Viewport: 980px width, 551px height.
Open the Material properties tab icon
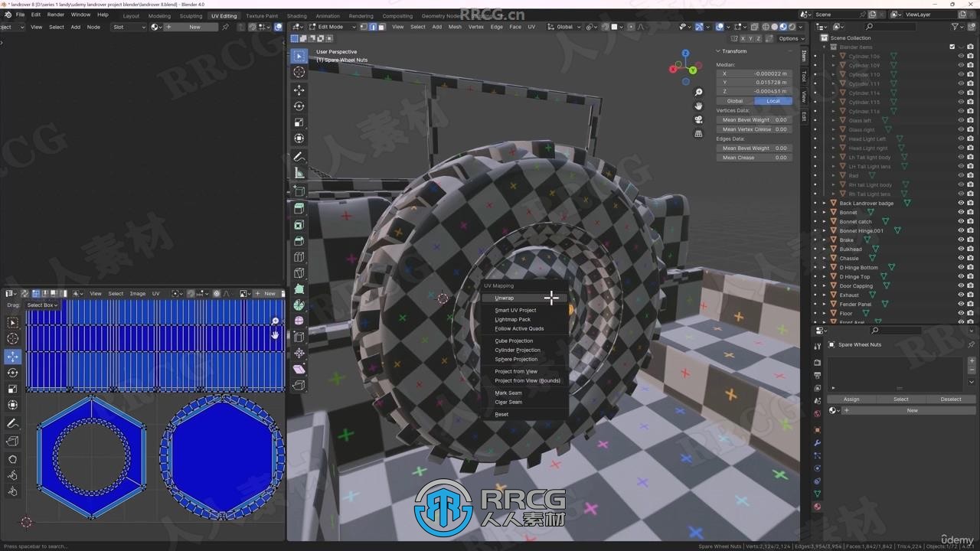tap(817, 507)
